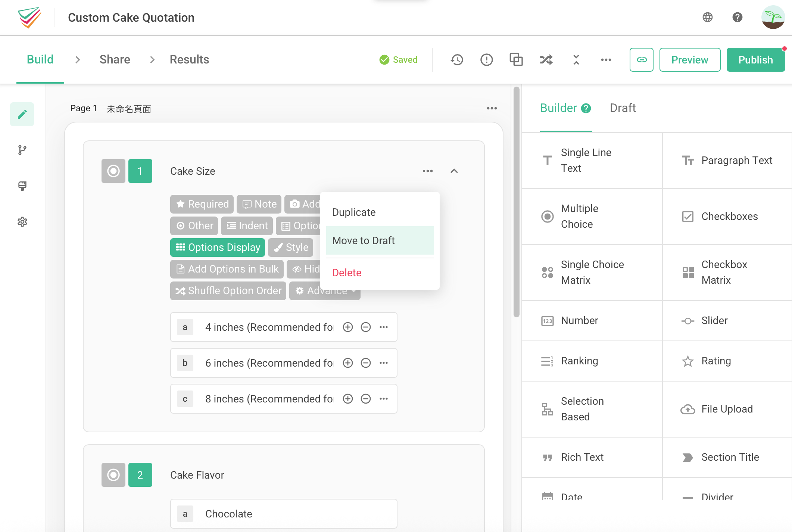Remove the 6 inches option
The image size is (792, 532).
(x=365, y=363)
